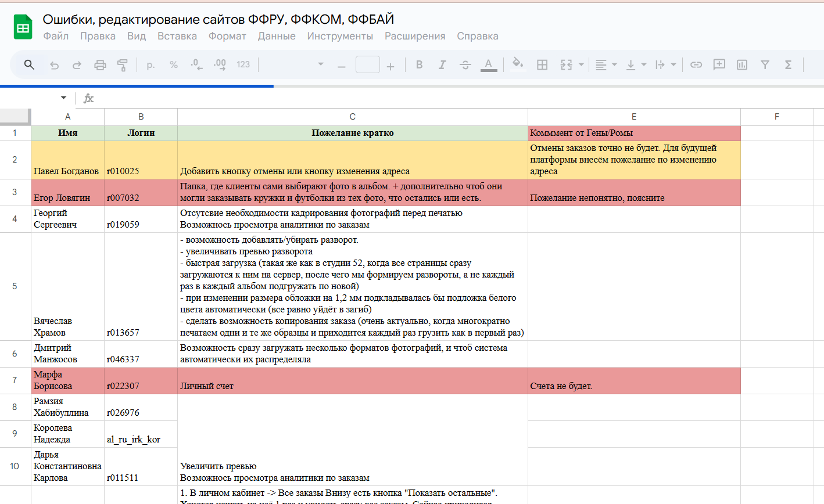The height and width of the screenshot is (504, 824).
Task: Toggle strikethrough formatting
Action: [x=465, y=65]
